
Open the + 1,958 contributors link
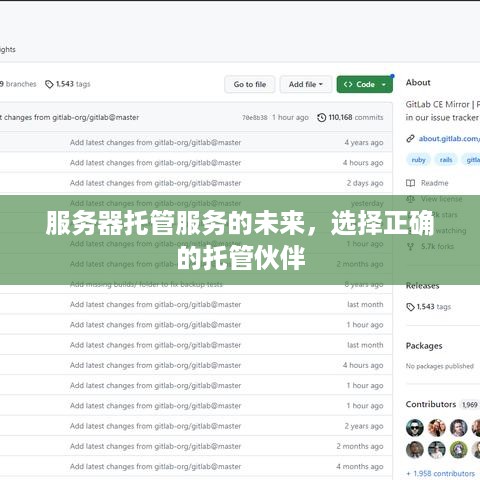(x=440, y=474)
